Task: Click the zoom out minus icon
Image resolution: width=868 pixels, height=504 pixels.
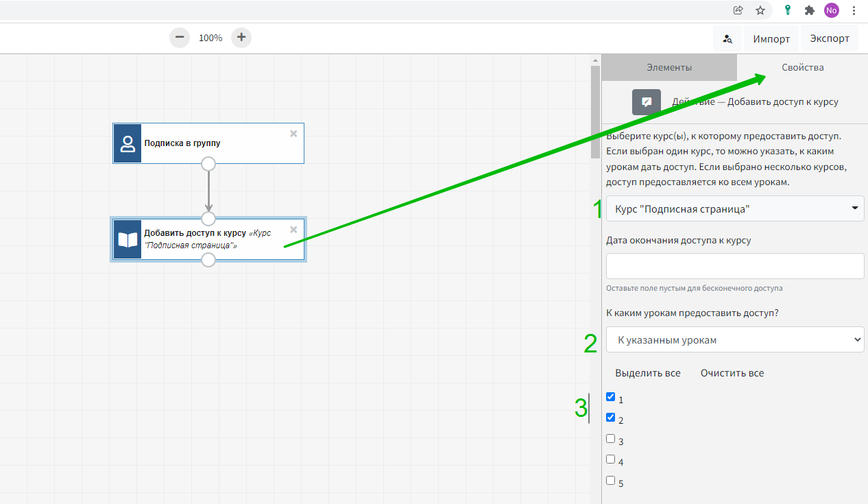Action: click(x=180, y=38)
